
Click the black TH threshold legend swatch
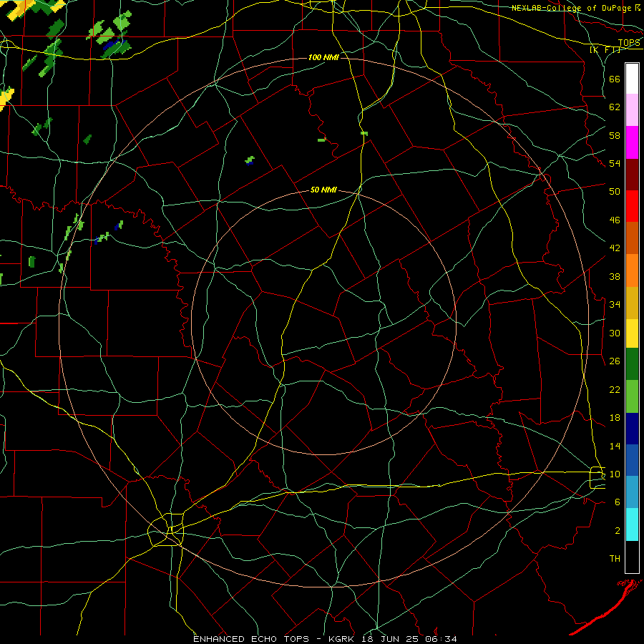click(x=632, y=557)
